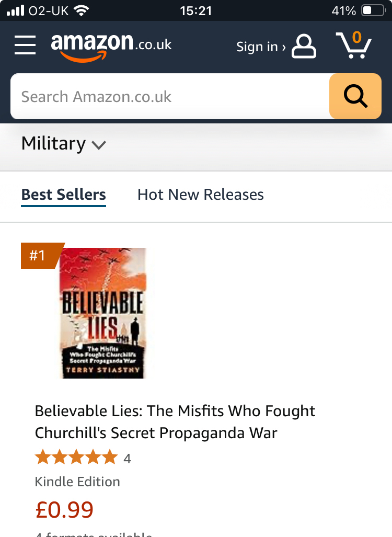Tap the Amazon.co.uk logo
The width and height of the screenshot is (392, 537).
click(x=111, y=45)
